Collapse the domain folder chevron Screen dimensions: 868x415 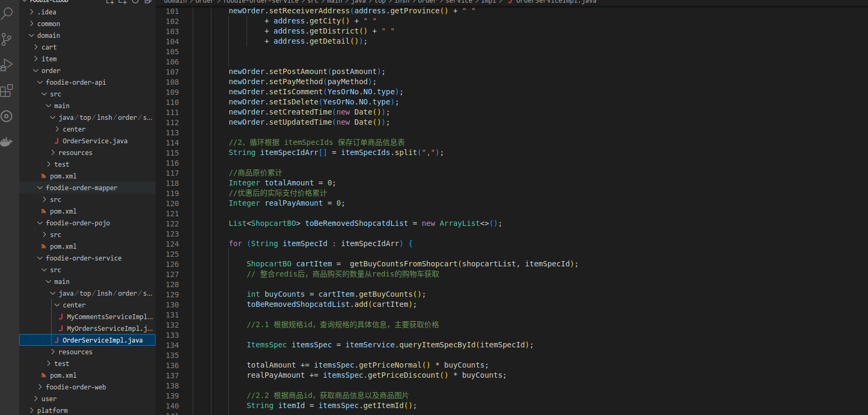click(x=31, y=35)
